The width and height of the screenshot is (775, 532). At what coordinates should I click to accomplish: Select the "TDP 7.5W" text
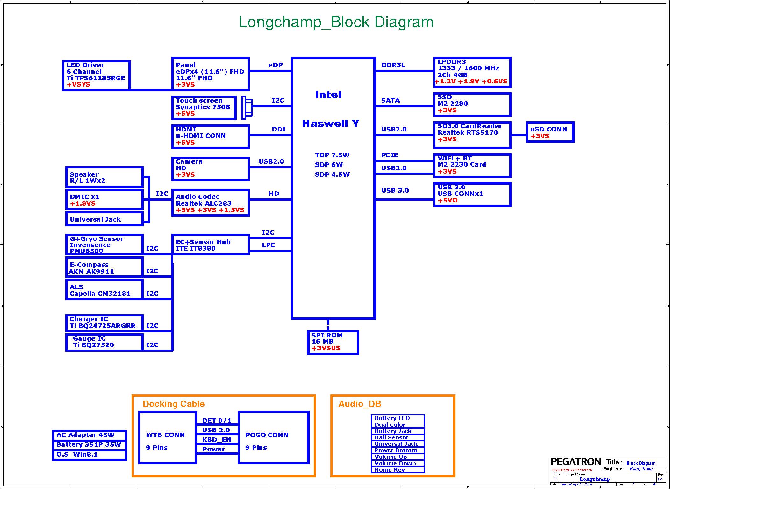[x=332, y=155]
